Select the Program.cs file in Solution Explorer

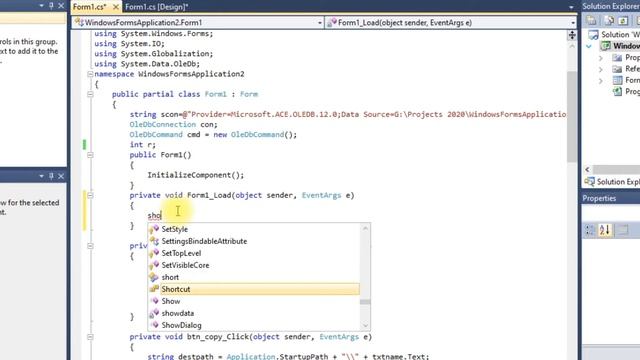point(626,92)
